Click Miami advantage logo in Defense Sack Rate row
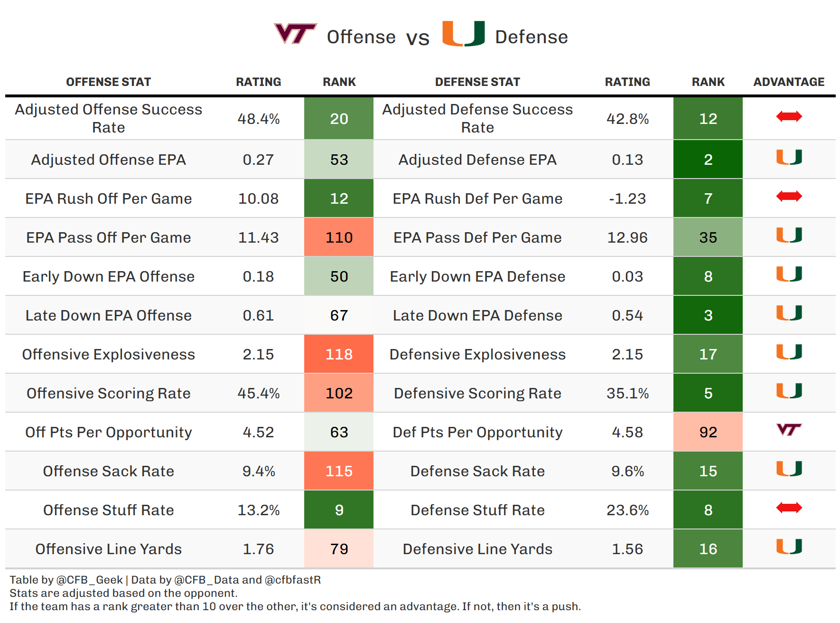840x623 pixels. pyautogui.click(x=789, y=469)
